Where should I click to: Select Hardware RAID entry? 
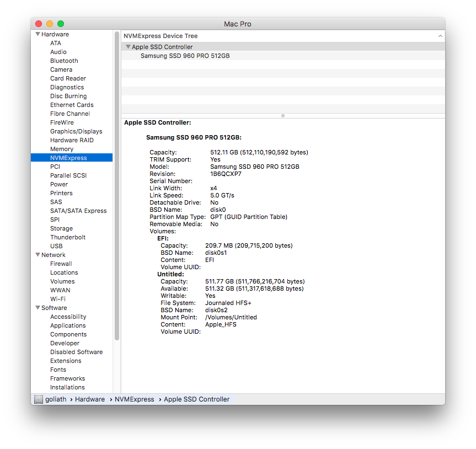[x=72, y=140]
